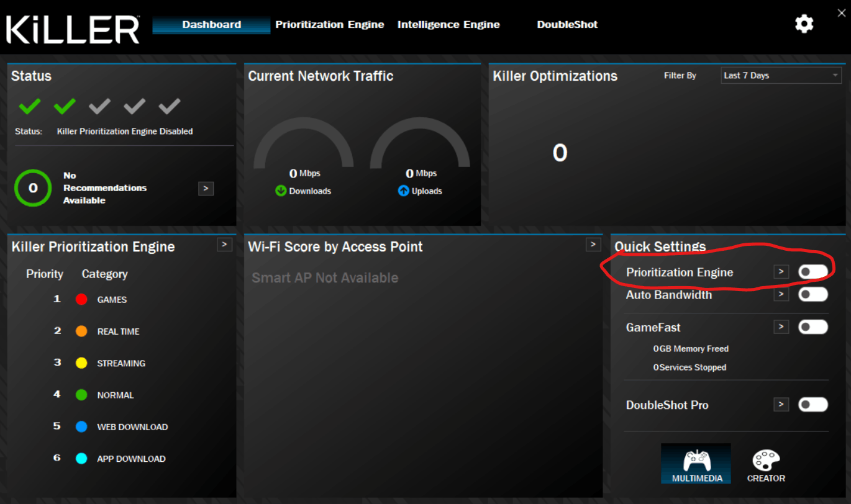Viewport: 851px width, 504px height.
Task: Click the download speed gauge
Action: click(304, 144)
